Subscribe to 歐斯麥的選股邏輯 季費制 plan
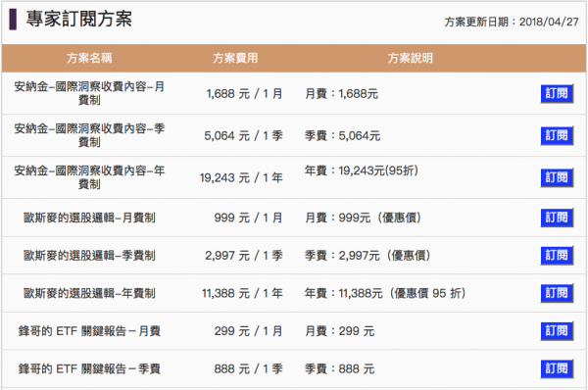588x390 pixels. 557,256
